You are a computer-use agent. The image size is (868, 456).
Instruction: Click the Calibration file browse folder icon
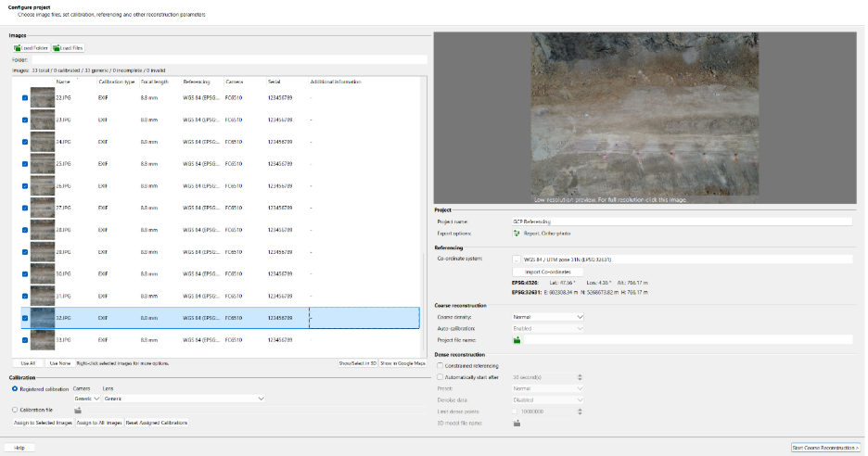79,410
